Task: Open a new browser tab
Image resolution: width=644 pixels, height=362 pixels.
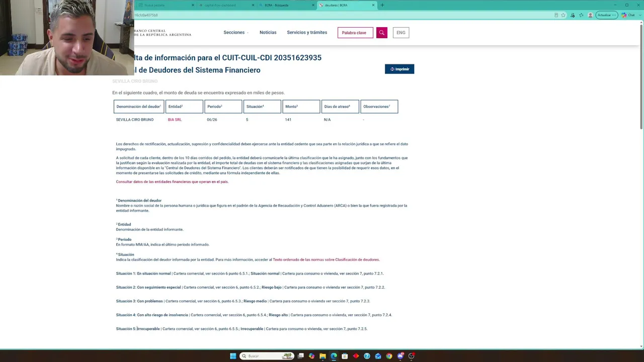Action: click(x=382, y=5)
